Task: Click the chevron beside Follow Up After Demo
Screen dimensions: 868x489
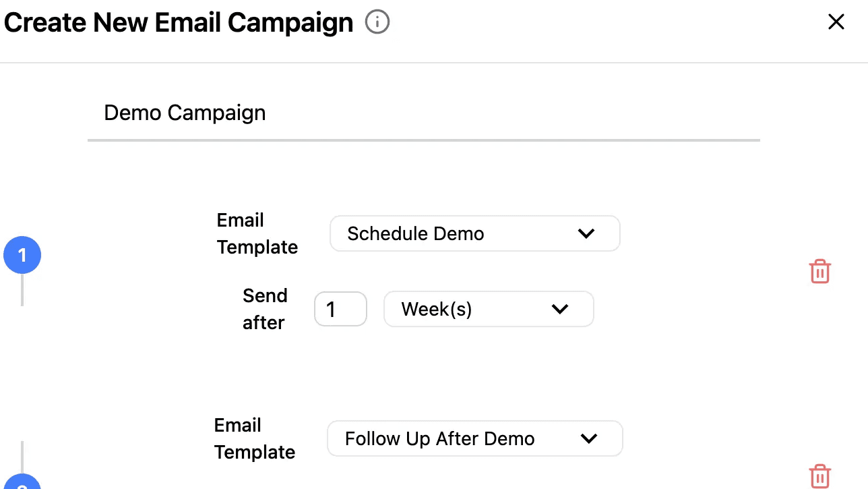Action: coord(589,439)
